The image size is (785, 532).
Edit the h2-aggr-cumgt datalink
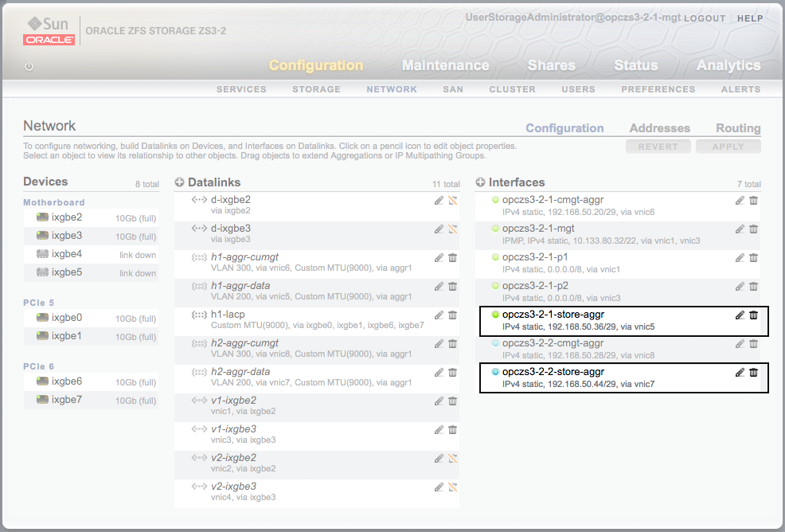439,343
